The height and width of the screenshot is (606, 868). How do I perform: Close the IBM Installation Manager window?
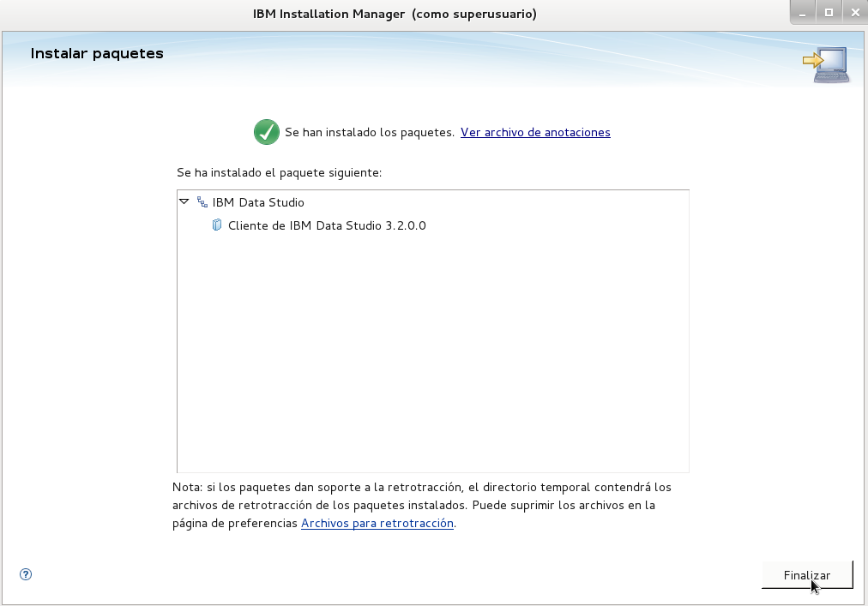(855, 13)
